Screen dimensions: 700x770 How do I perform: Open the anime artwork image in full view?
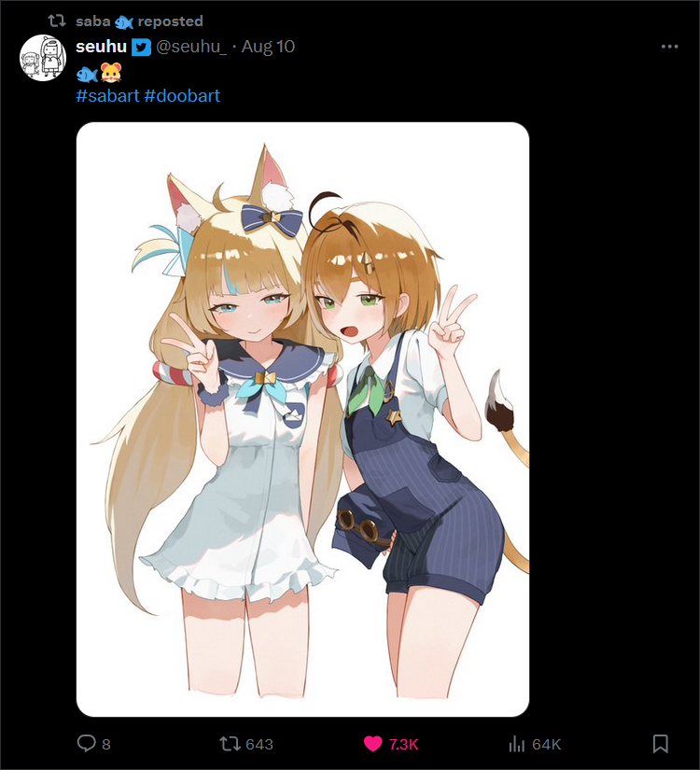click(302, 419)
